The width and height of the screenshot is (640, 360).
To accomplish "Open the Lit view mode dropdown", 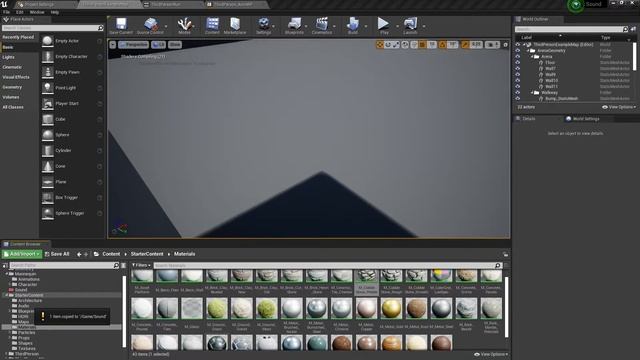I will pos(158,44).
